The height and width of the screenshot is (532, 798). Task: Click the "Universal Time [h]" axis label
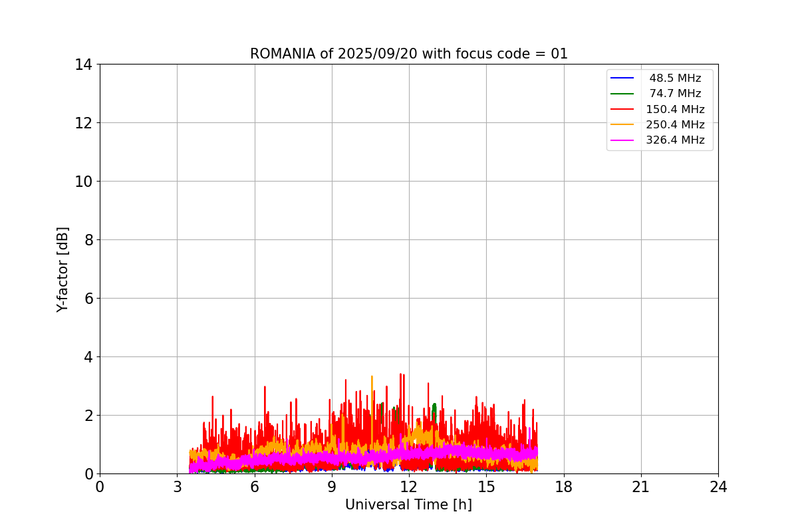[408, 505]
